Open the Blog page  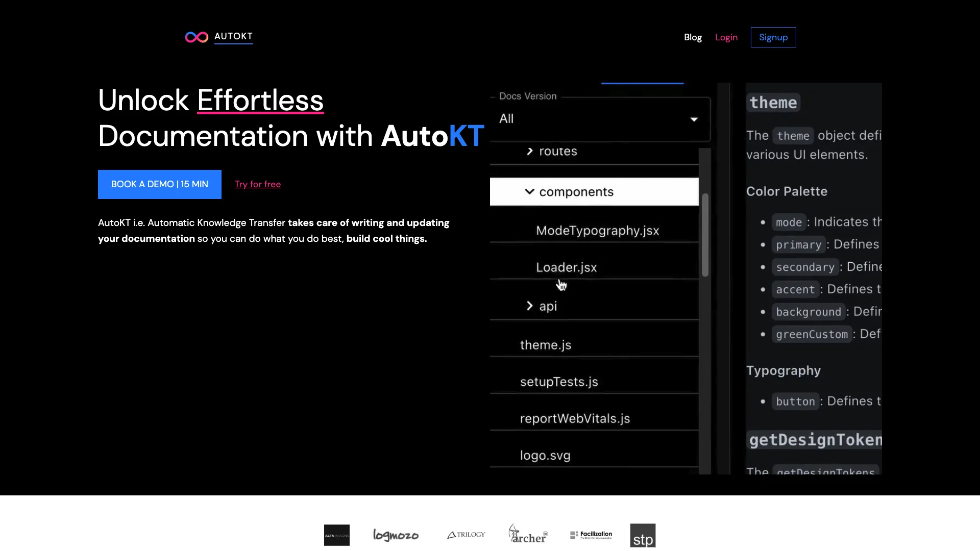[693, 37]
